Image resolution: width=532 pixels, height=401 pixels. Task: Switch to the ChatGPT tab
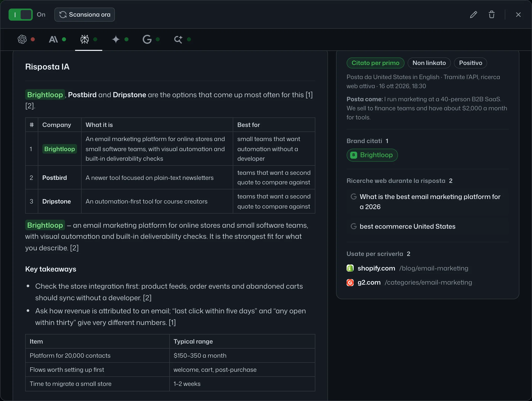click(x=26, y=39)
